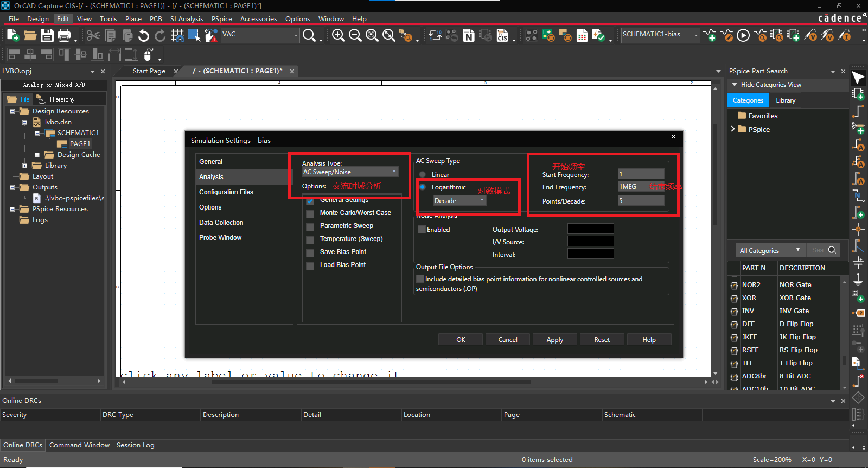Click the Undo arrow icon

click(143, 35)
